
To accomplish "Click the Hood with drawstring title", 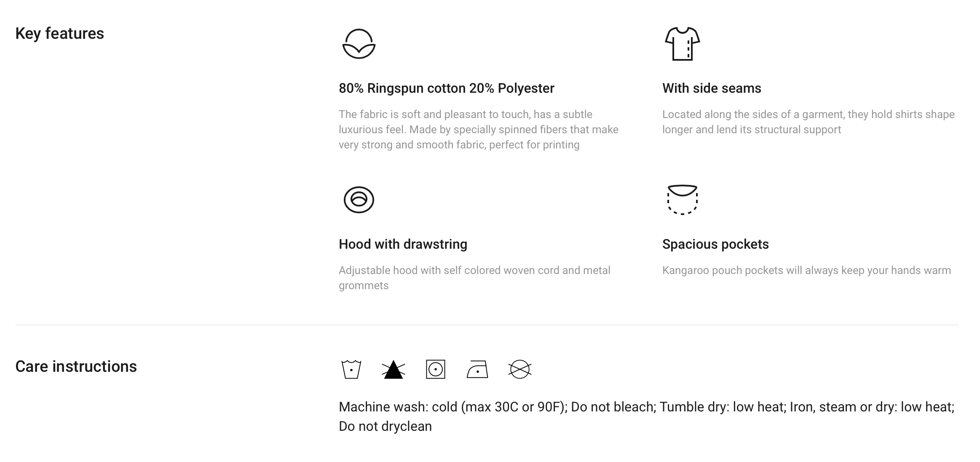I will (x=403, y=244).
